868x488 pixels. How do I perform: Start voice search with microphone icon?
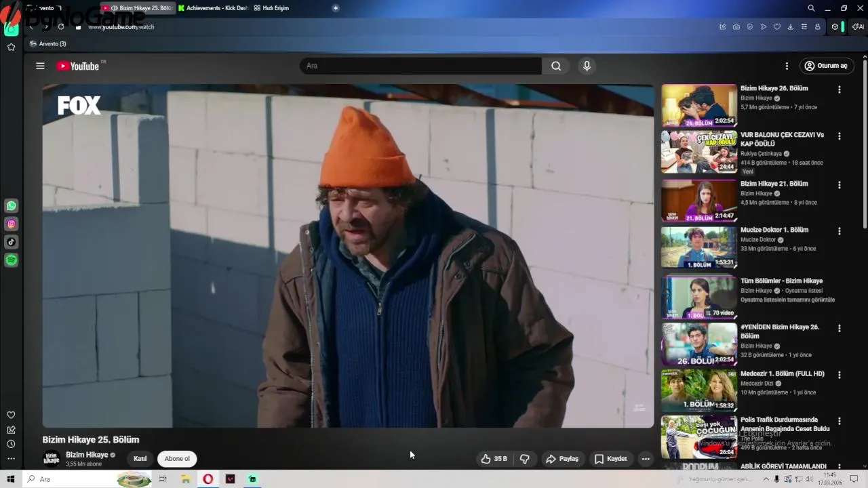click(587, 66)
